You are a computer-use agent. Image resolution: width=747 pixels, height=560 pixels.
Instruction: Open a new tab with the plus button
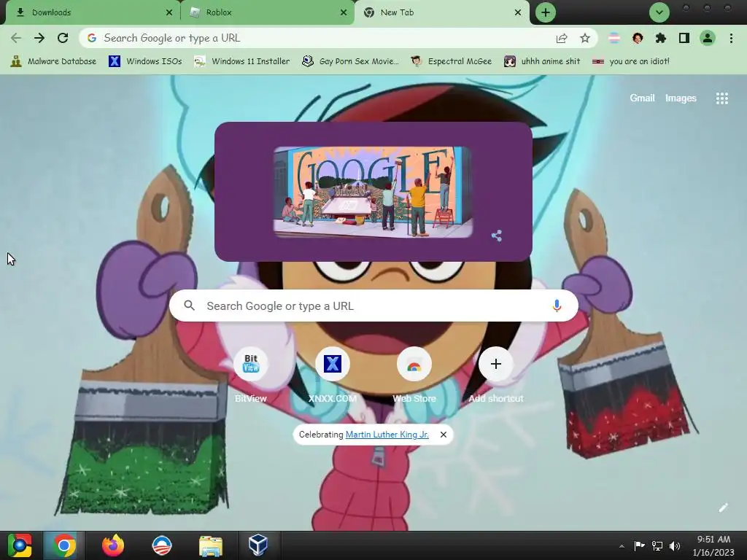point(546,12)
